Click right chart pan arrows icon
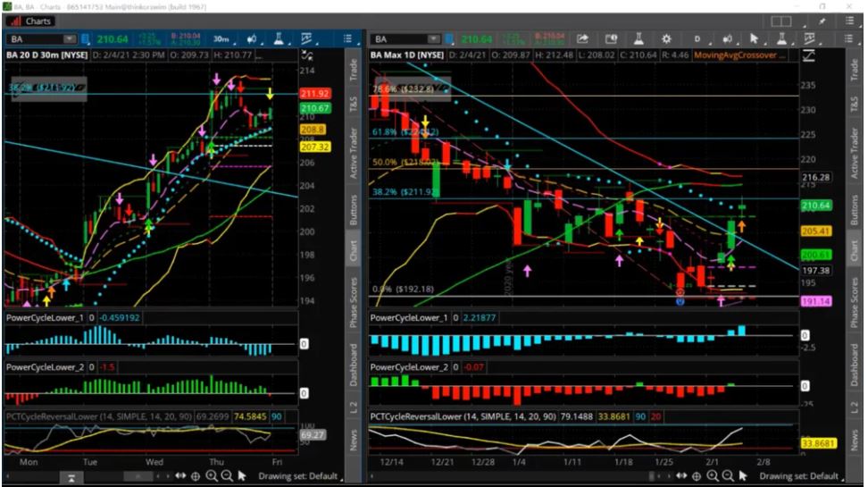 (x=681, y=475)
